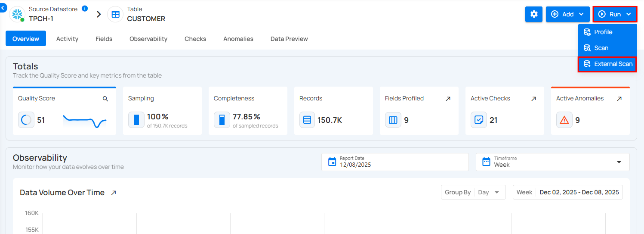The width and height of the screenshot is (644, 234).
Task: Click the Report Date input field
Action: (400, 165)
